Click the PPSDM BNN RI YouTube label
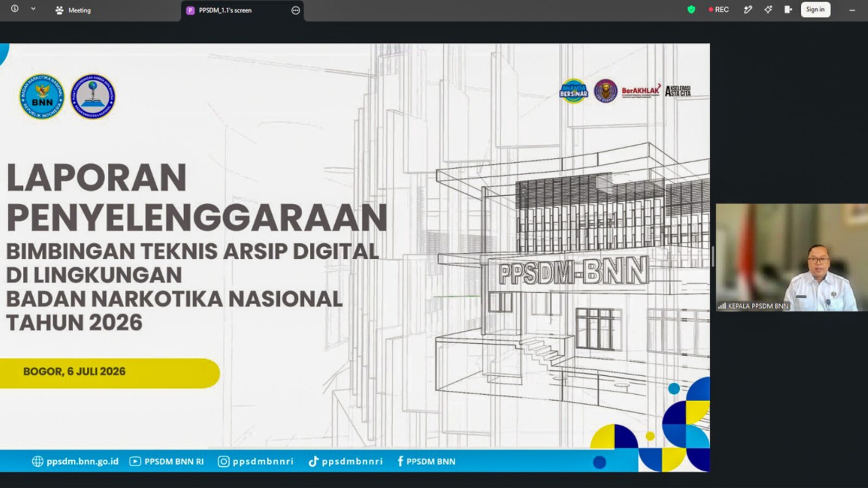This screenshot has height=488, width=868. [x=167, y=461]
